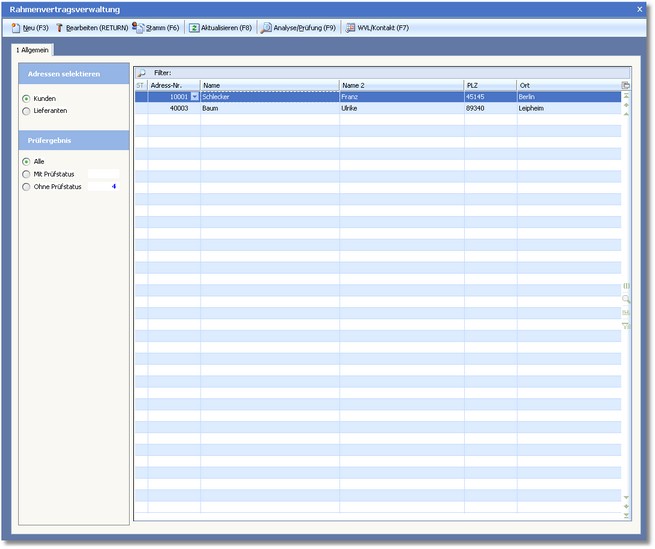Open the dropdown on Adress-Nr. 10001 cell
Viewport: 655px width, 549px height.
pos(195,97)
